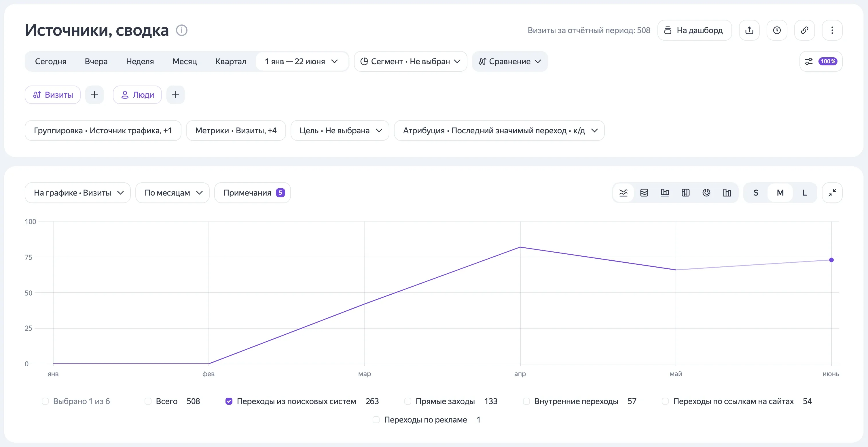Image resolution: width=868 pixels, height=447 pixels.
Task: Open the Атрибуция dropdown
Action: [499, 130]
